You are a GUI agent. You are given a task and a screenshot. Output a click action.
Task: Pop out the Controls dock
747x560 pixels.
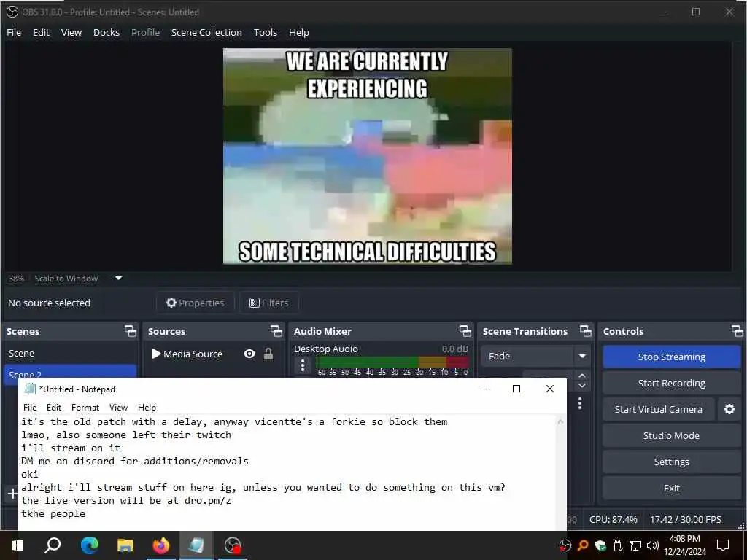tap(737, 331)
